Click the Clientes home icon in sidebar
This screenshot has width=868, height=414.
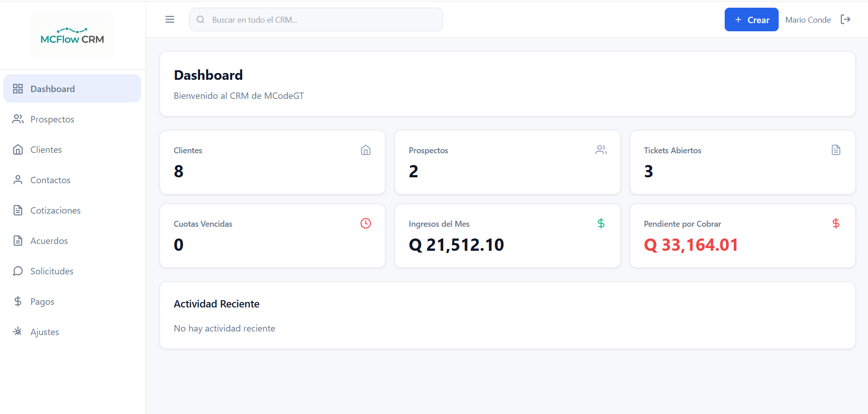[18, 149]
